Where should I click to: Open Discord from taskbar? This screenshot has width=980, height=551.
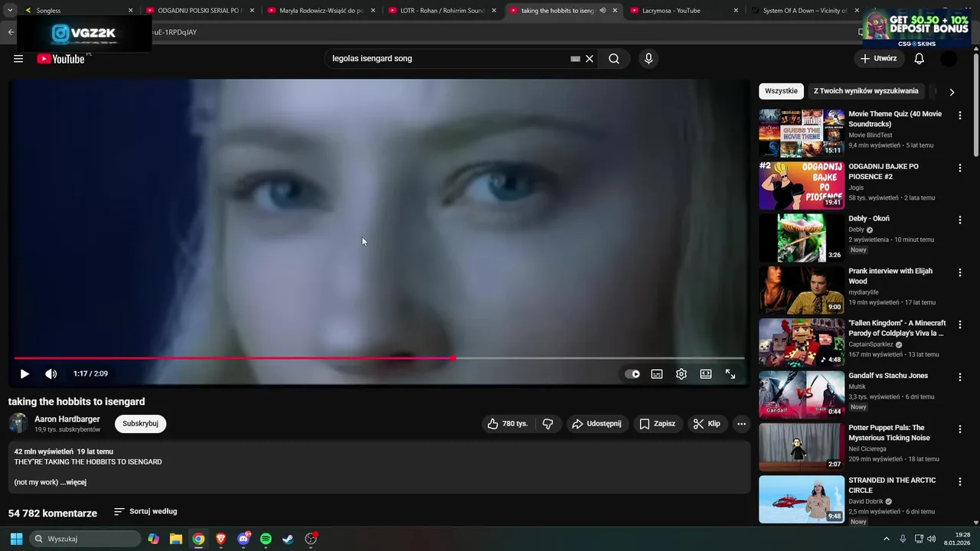(243, 539)
